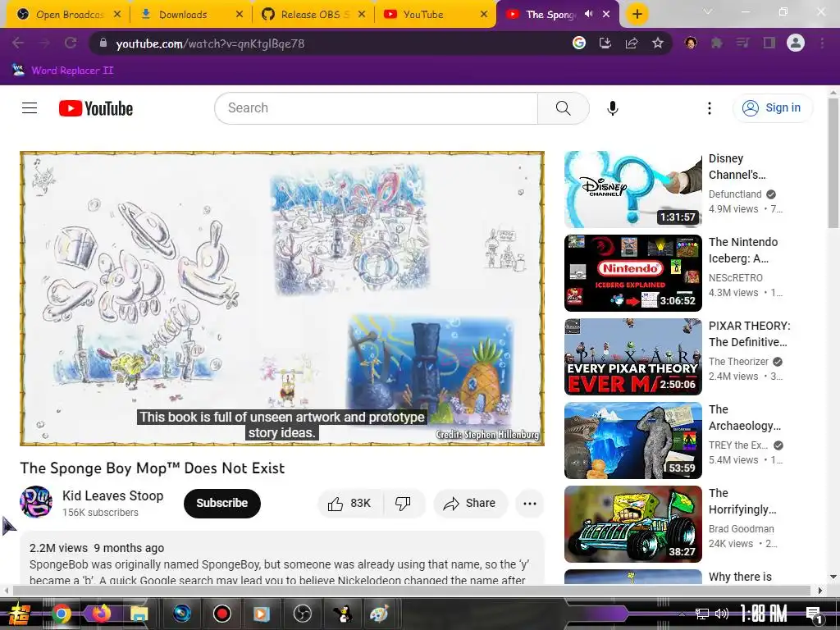Subscribe to Kid Leaves Stoop

coord(221,503)
